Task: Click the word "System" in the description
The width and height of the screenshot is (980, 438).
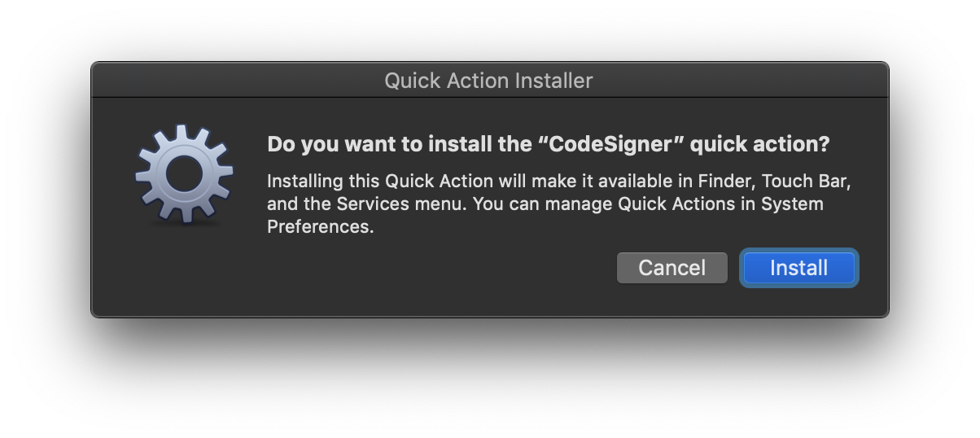Action: click(792, 204)
